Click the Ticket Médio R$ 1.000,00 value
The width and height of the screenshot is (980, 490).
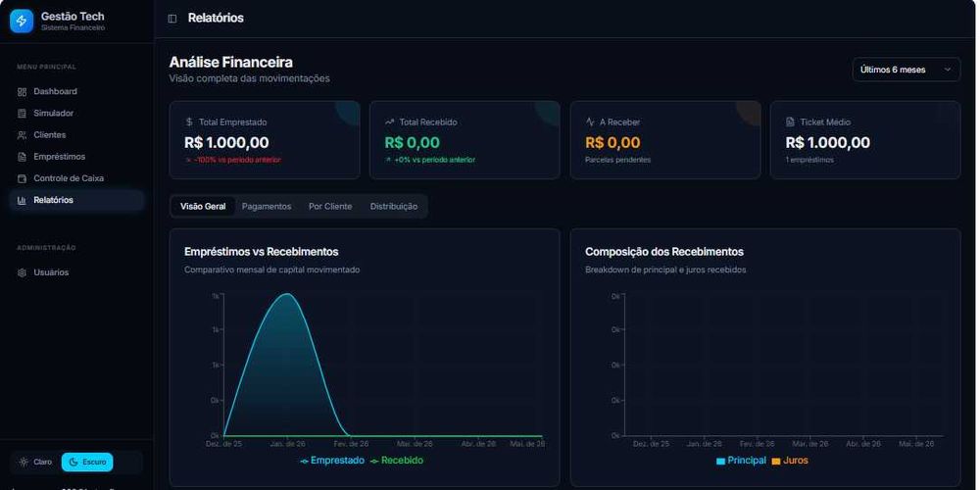pyautogui.click(x=827, y=142)
